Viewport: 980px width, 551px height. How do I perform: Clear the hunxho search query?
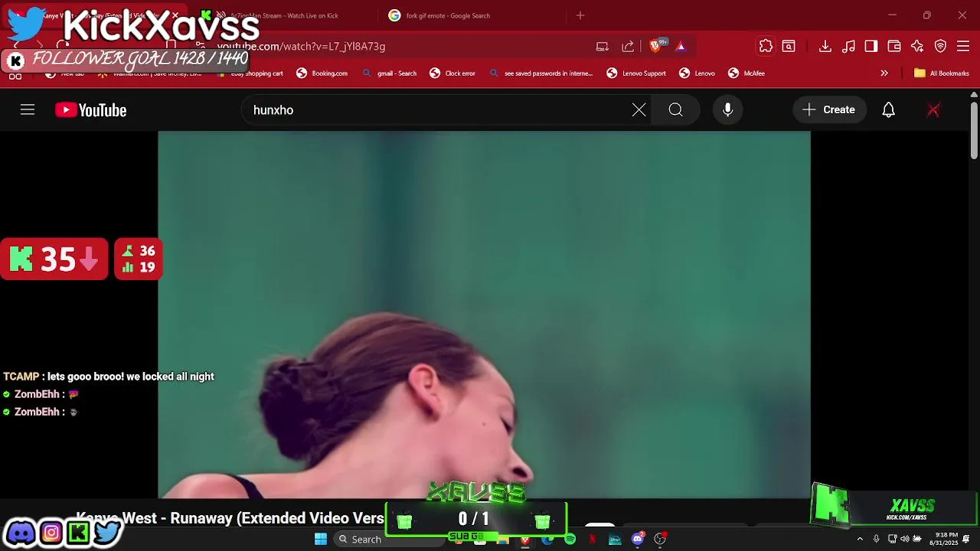[x=639, y=110]
